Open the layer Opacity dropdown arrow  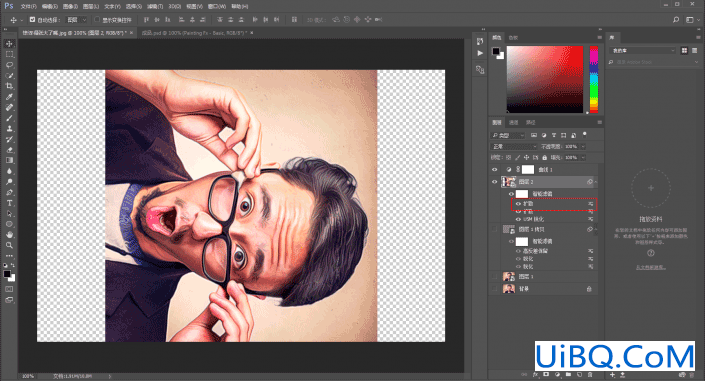tap(583, 147)
